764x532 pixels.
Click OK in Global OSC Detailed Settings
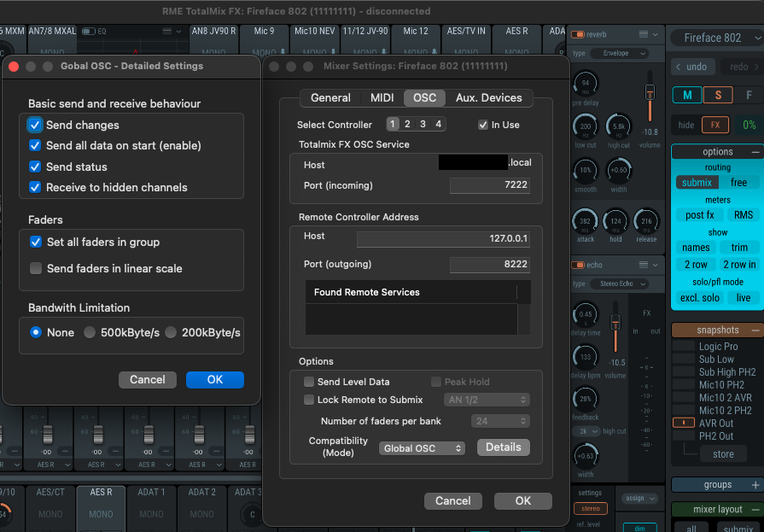[x=215, y=380]
